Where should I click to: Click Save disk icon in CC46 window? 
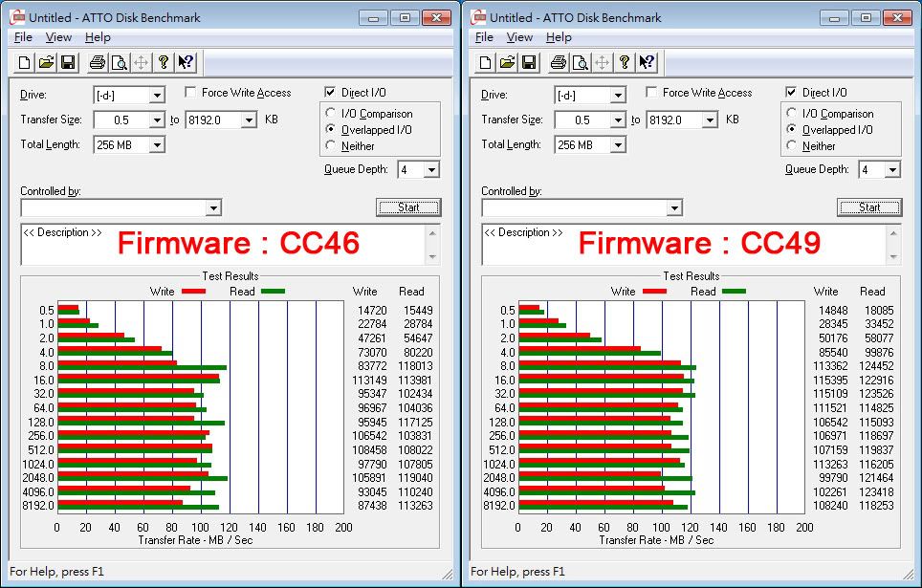coord(68,62)
